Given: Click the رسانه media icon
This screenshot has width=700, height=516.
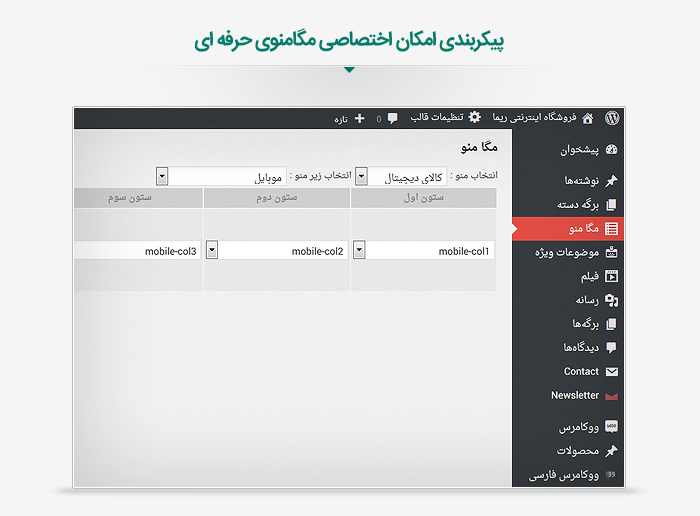Looking at the screenshot, I should (611, 300).
